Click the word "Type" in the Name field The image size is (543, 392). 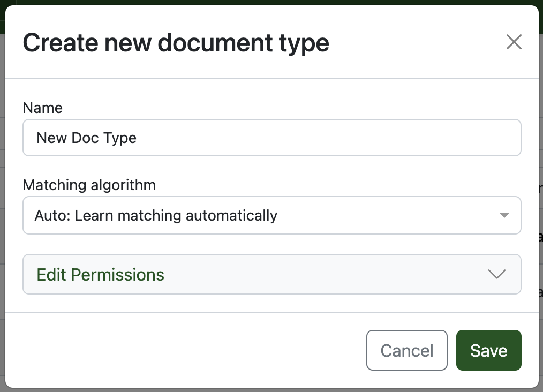(x=120, y=138)
